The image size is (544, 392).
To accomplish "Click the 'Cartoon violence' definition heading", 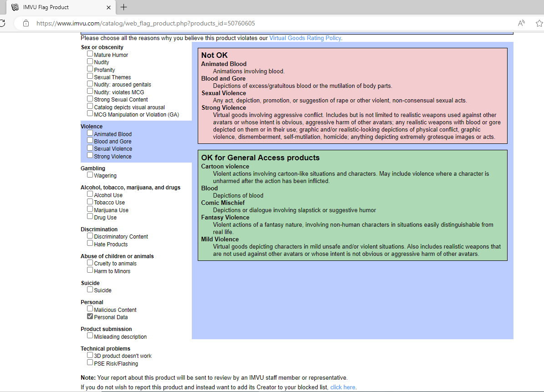I will click(225, 166).
